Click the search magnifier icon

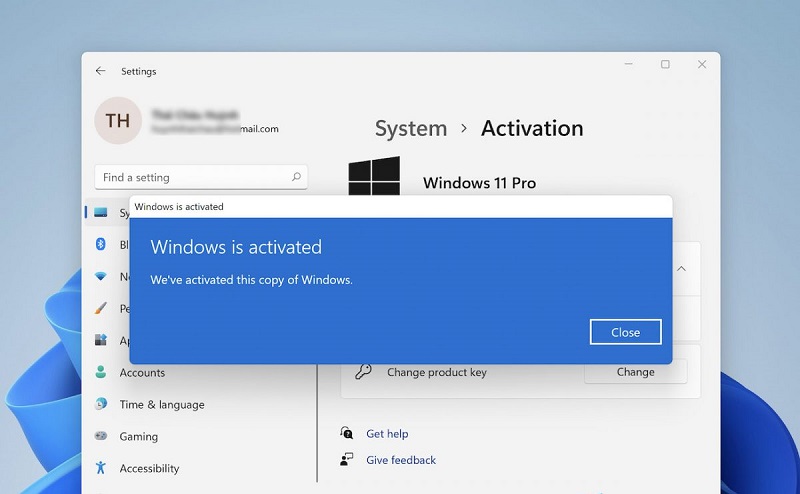point(296,177)
